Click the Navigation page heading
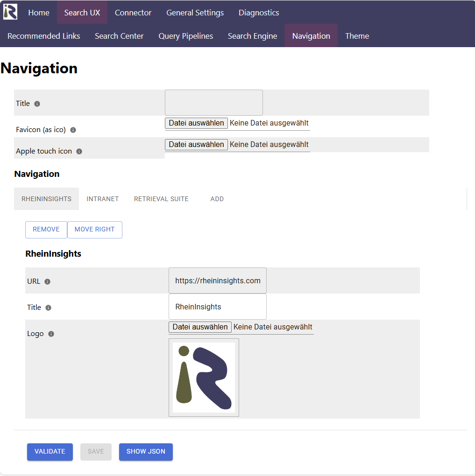This screenshot has width=475, height=476. pos(39,68)
